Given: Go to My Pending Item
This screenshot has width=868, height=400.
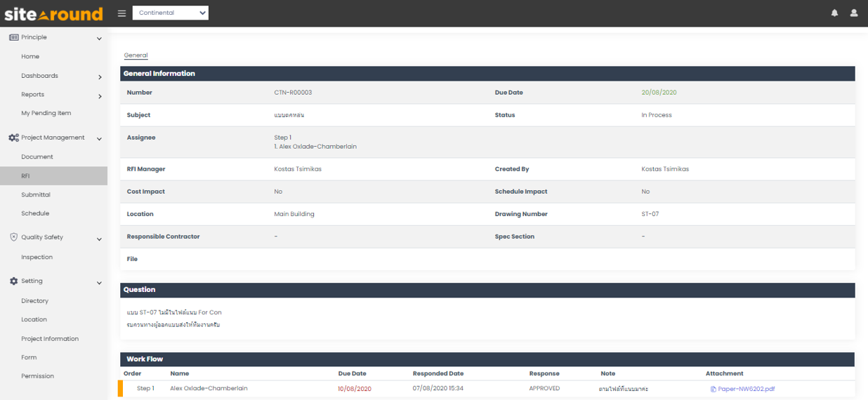Looking at the screenshot, I should point(46,113).
